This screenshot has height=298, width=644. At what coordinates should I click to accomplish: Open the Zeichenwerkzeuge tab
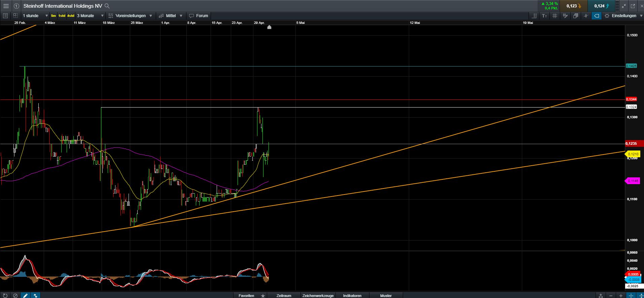click(318, 296)
